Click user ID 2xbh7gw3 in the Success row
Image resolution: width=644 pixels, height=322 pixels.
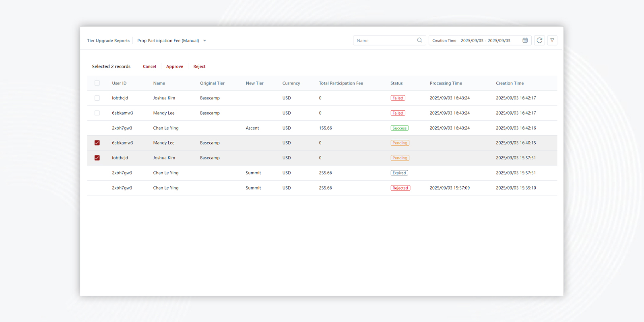tap(122, 128)
